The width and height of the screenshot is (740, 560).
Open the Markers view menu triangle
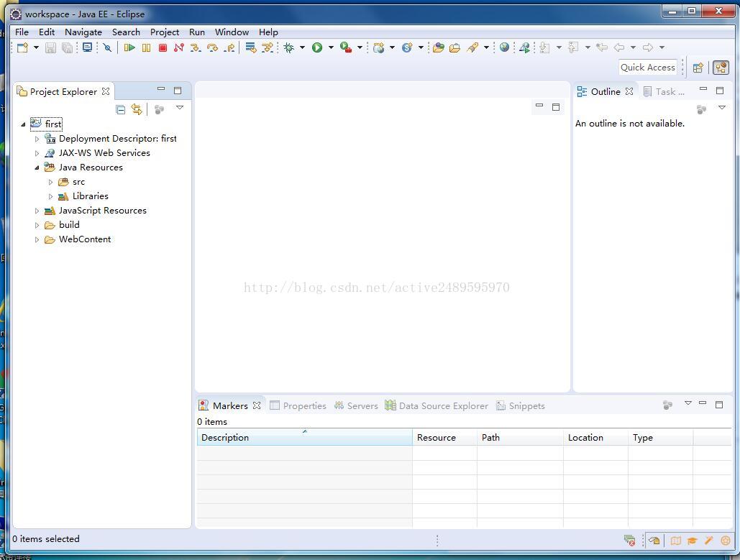coord(688,403)
